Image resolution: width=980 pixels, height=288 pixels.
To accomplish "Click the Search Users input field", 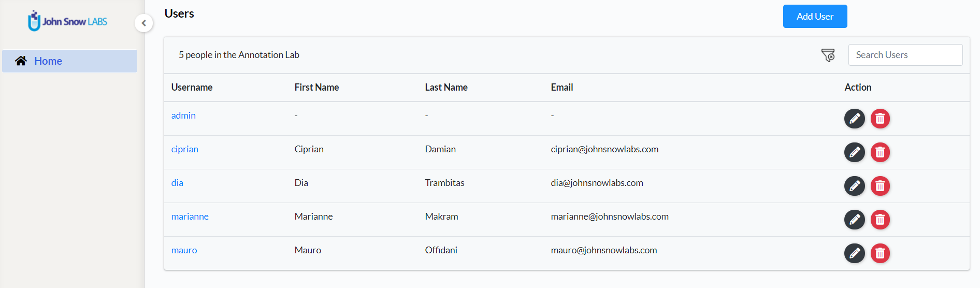I will (x=905, y=55).
